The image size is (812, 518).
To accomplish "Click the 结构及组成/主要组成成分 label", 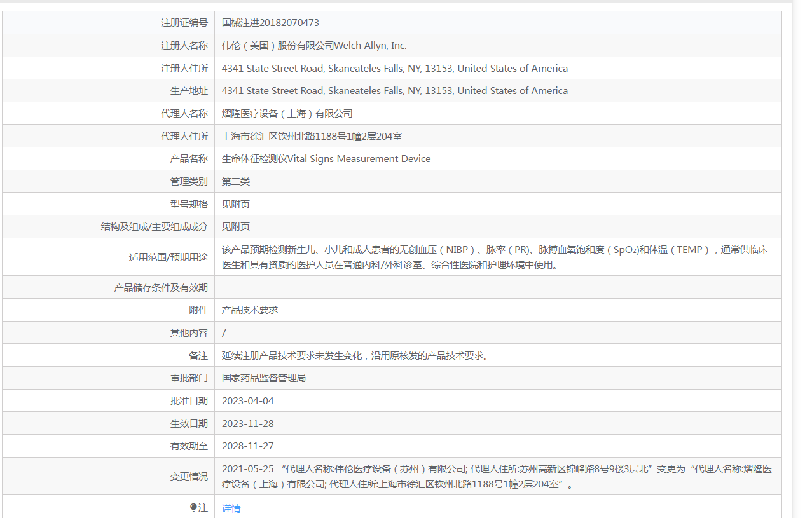I will point(155,227).
